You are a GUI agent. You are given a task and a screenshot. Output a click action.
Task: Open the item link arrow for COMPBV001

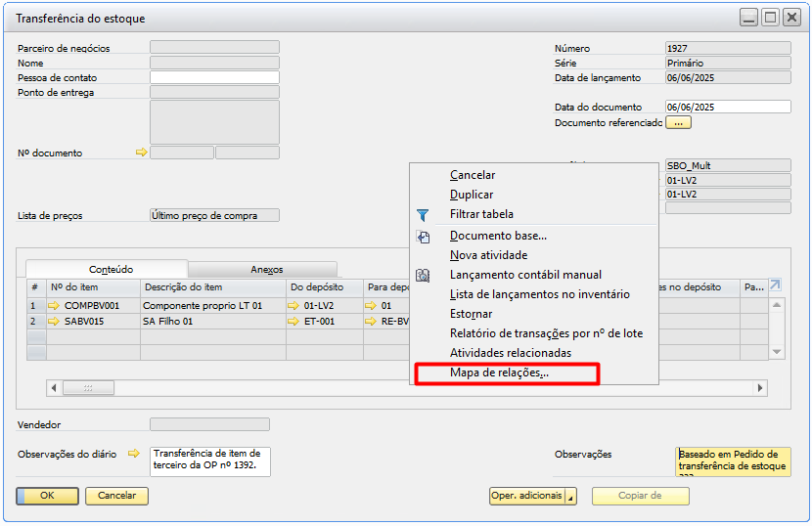(54, 306)
